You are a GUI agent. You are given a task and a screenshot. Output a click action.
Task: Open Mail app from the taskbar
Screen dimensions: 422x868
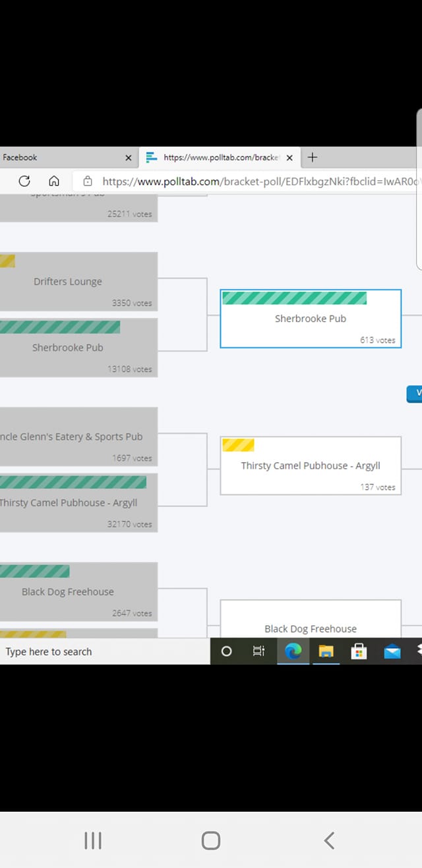(x=392, y=651)
